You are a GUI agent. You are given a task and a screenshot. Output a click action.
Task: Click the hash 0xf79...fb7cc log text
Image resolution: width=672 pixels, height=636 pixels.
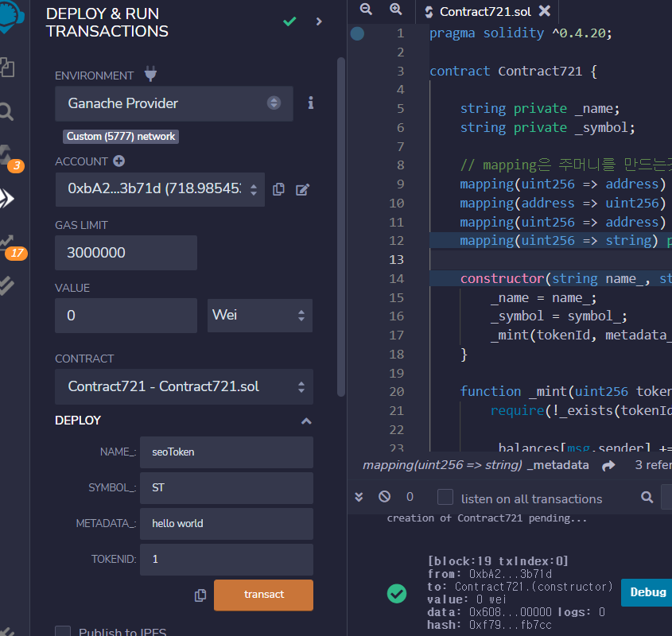489,625
